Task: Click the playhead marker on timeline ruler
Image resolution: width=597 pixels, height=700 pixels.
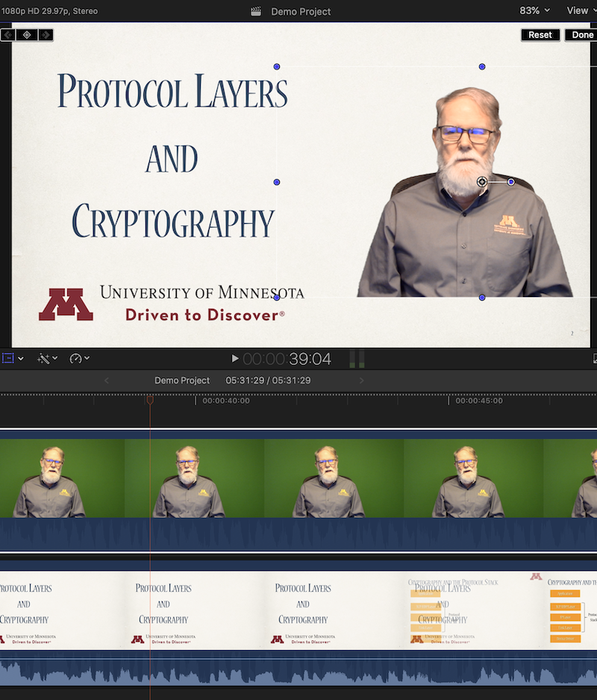Action: tap(150, 400)
